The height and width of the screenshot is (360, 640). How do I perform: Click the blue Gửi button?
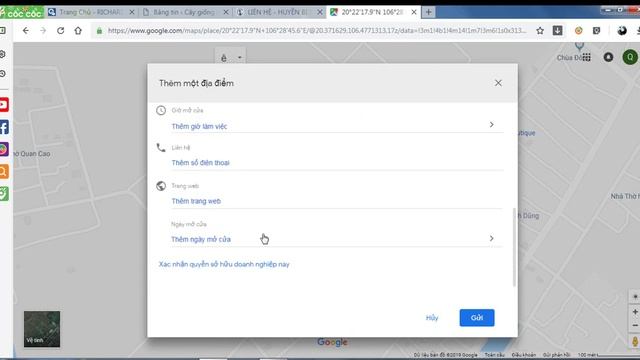[477, 318]
